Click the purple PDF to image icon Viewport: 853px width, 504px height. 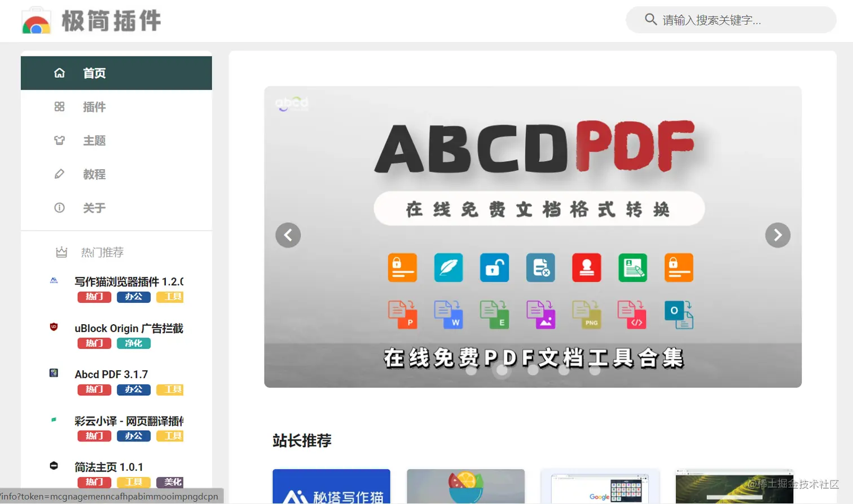541,314
